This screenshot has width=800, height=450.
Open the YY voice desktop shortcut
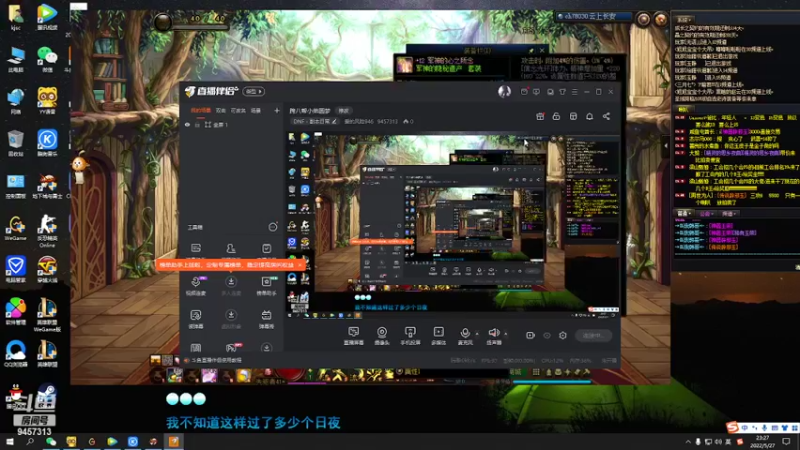(47, 101)
